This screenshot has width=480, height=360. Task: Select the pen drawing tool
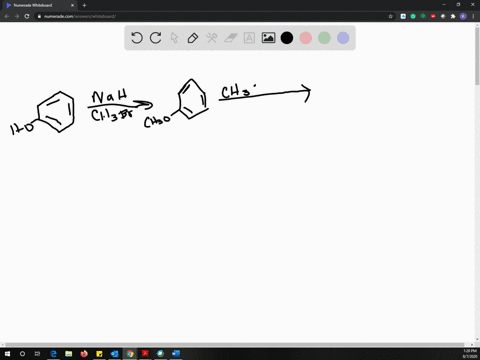(x=193, y=38)
